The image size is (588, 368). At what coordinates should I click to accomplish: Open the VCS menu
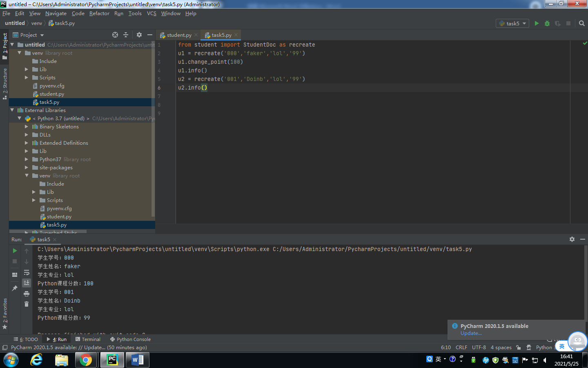click(151, 13)
